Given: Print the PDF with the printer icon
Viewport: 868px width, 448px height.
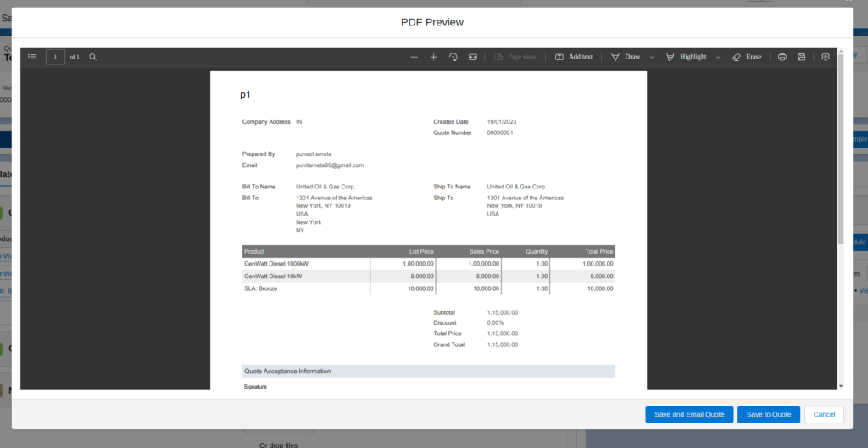Looking at the screenshot, I should (782, 57).
